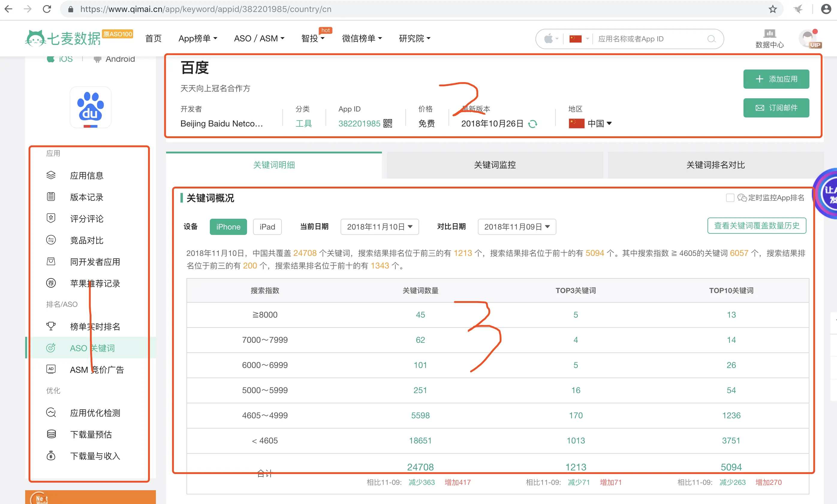Click the App ID 382201985 link

click(x=359, y=124)
